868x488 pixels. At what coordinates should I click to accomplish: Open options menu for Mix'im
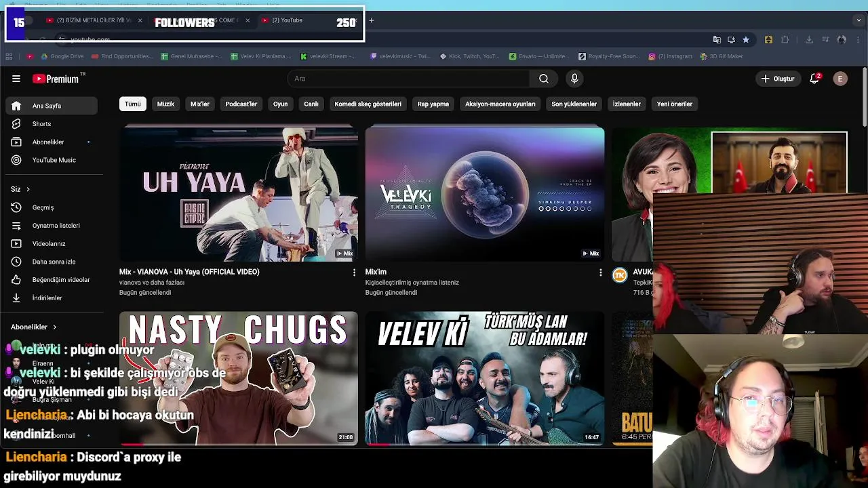tap(600, 272)
